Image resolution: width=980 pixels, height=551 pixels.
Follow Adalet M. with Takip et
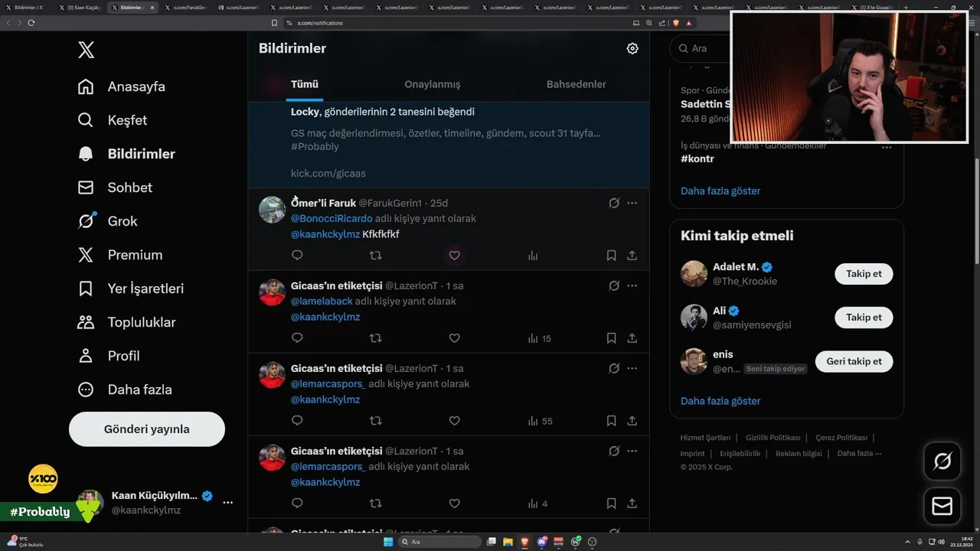864,274
